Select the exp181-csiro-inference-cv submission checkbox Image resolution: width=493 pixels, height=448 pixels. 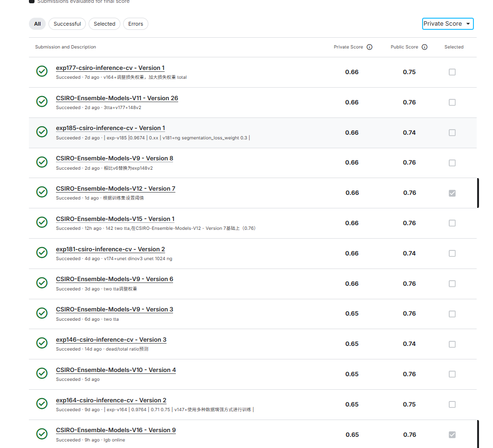(452, 253)
